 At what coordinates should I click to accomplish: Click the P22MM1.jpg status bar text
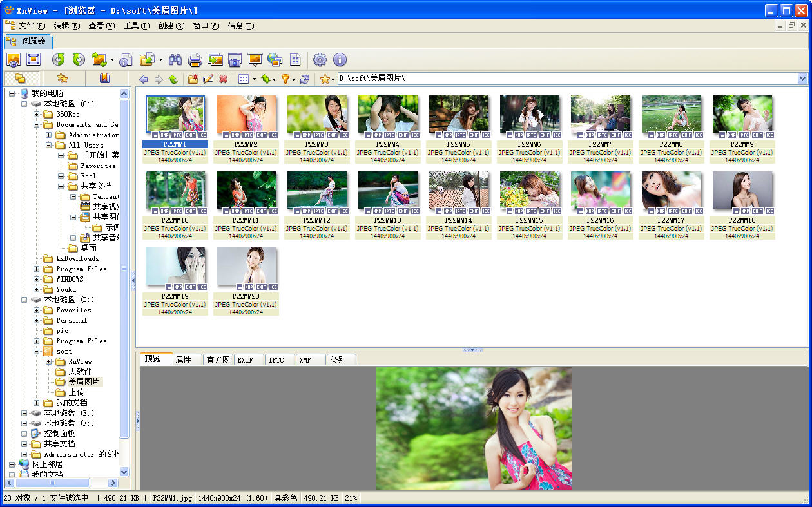(173, 498)
